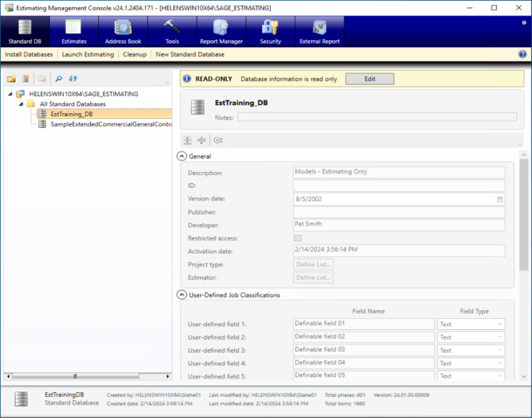This screenshot has height=418, width=532.
Task: Click the blue refresh arrows icon
Action: coord(73,79)
